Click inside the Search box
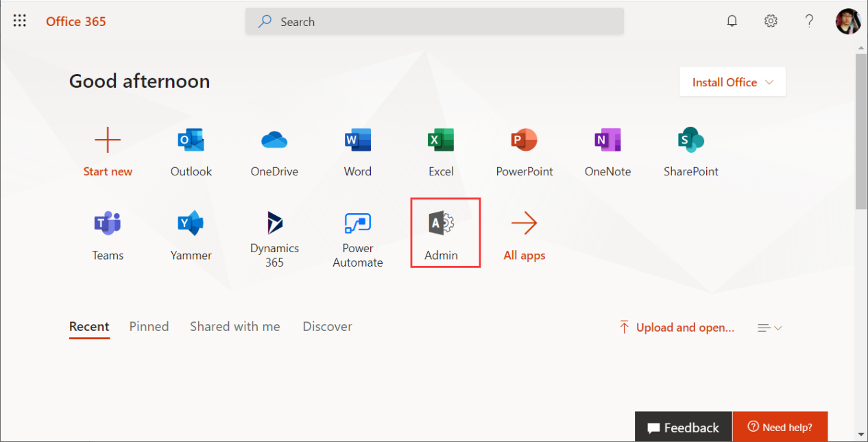 click(435, 22)
